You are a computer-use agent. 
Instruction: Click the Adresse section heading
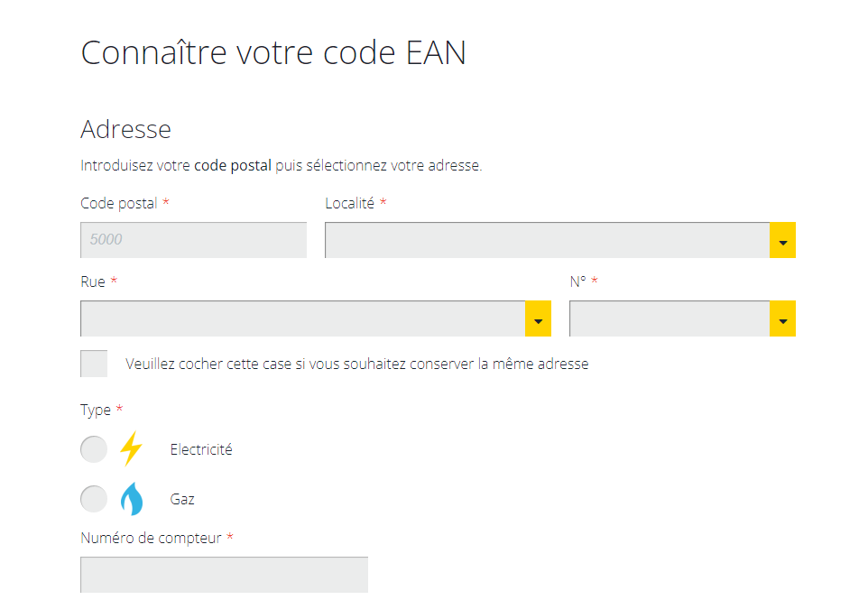tap(125, 130)
